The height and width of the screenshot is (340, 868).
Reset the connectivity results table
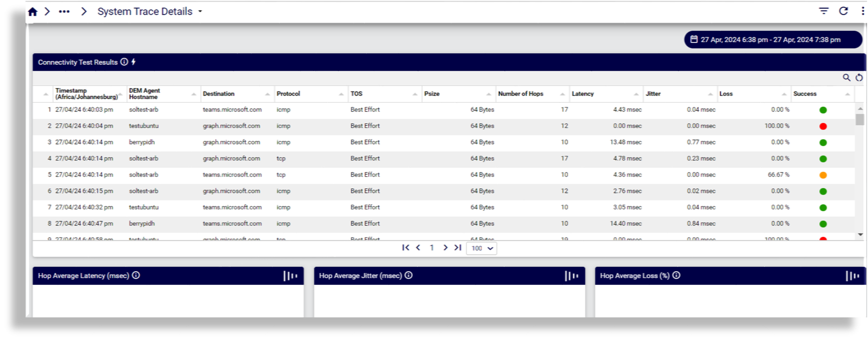[x=859, y=78]
